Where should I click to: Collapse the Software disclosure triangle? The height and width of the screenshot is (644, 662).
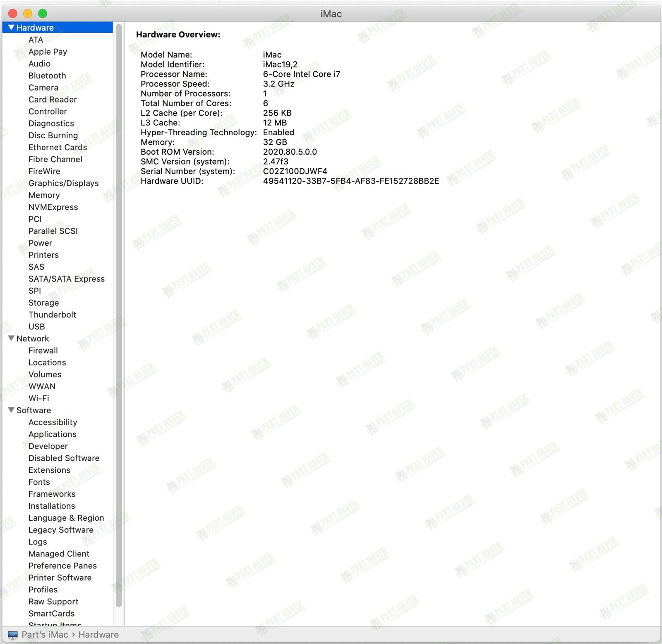pyautogui.click(x=11, y=410)
